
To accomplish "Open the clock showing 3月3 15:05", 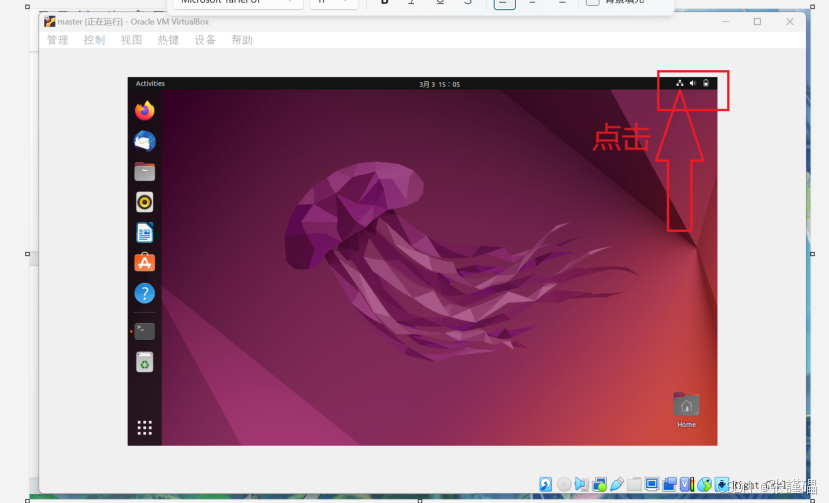I will pos(439,84).
